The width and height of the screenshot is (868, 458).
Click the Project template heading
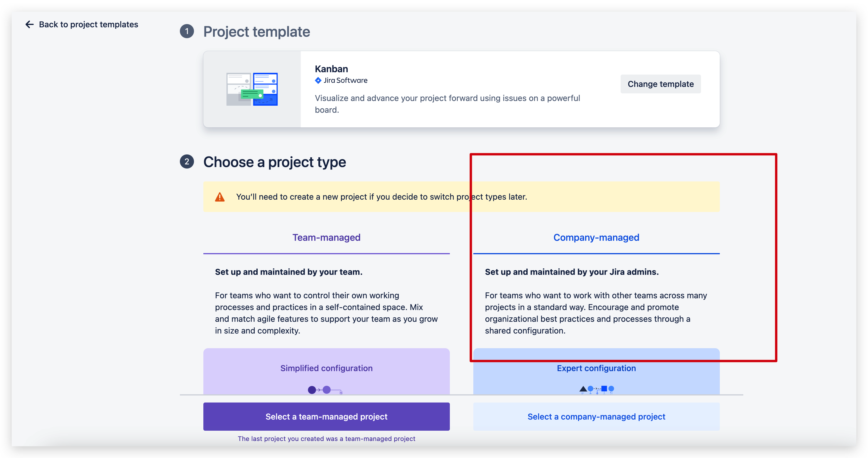pyautogui.click(x=256, y=32)
